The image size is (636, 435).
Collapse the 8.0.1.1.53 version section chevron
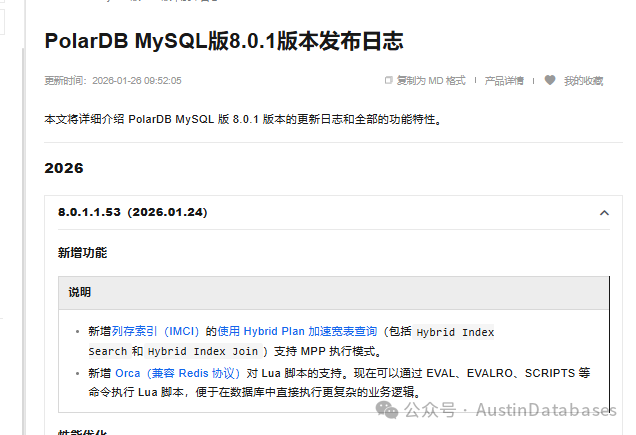(x=604, y=213)
